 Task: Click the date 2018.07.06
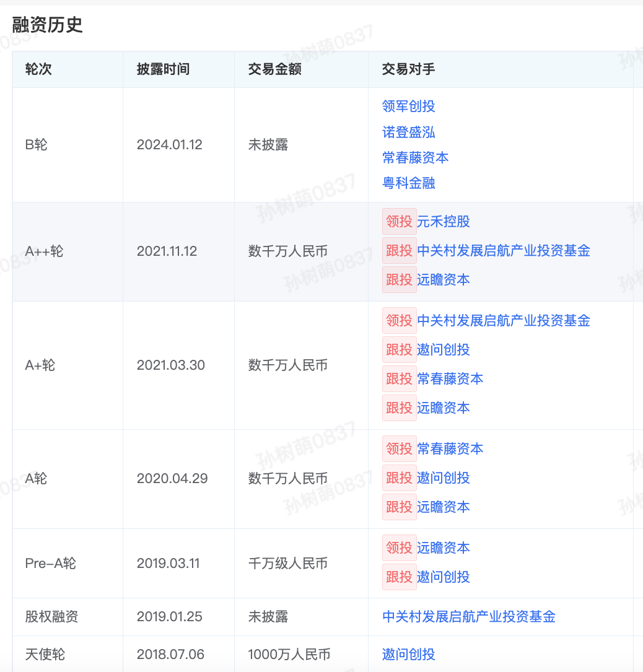click(170, 655)
